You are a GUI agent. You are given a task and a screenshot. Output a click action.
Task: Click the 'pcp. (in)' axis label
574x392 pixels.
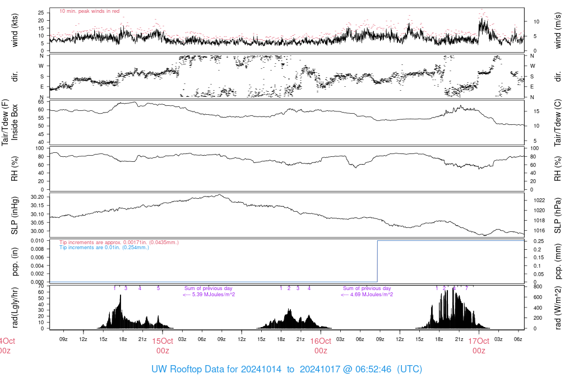pyautogui.click(x=14, y=262)
